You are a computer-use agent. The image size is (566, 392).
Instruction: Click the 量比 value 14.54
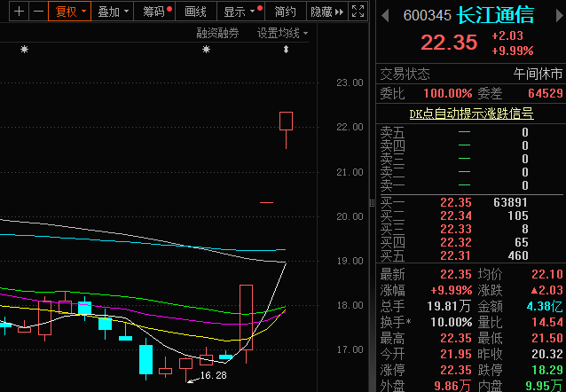coord(546,322)
